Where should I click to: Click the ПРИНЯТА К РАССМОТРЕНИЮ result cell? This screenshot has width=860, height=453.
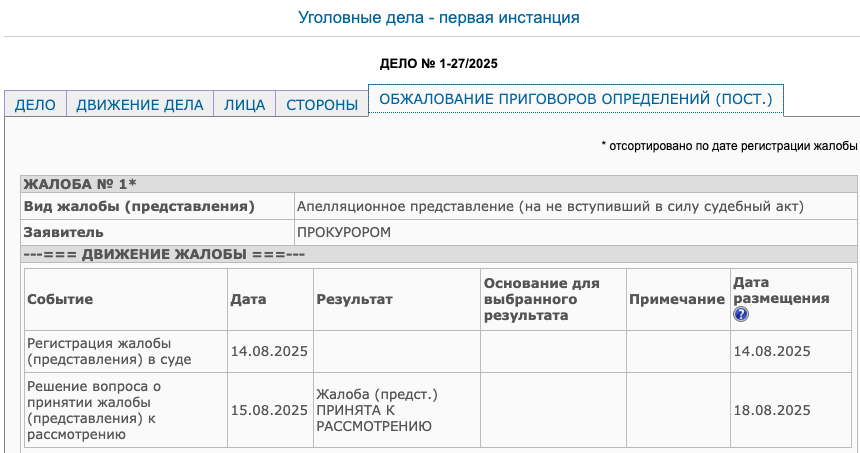coord(397,410)
